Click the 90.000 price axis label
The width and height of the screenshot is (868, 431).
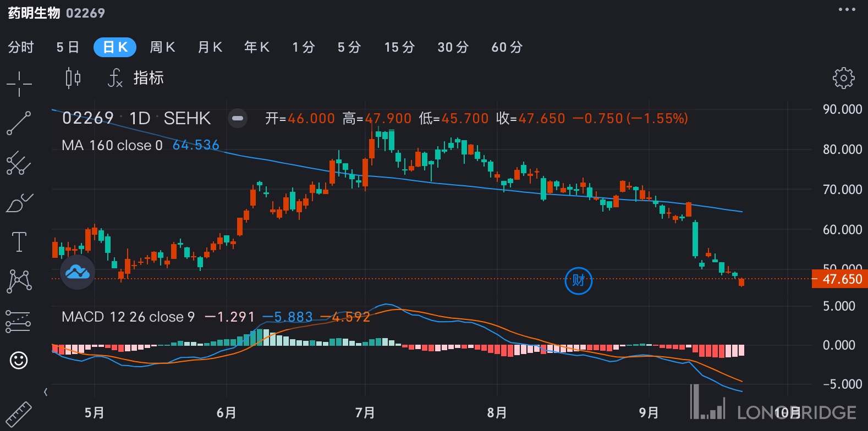click(842, 109)
